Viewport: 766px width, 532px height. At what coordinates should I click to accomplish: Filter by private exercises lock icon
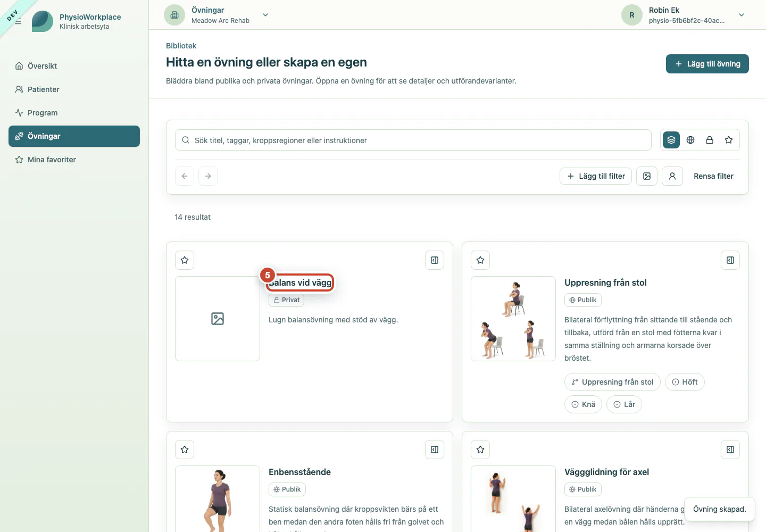pos(710,140)
